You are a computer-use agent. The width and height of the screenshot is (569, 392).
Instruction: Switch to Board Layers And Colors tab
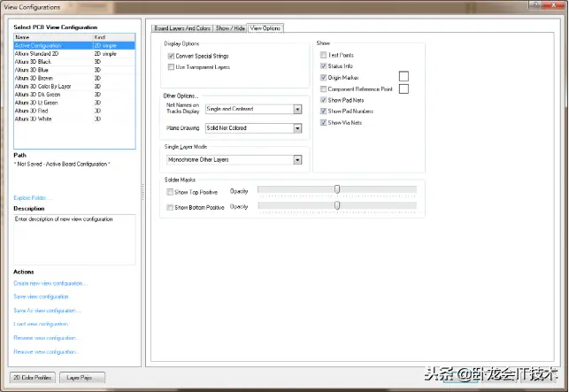[183, 28]
